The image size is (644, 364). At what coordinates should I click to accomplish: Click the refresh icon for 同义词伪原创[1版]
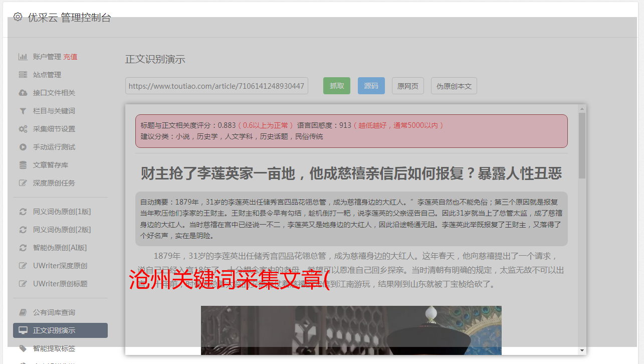[23, 212]
